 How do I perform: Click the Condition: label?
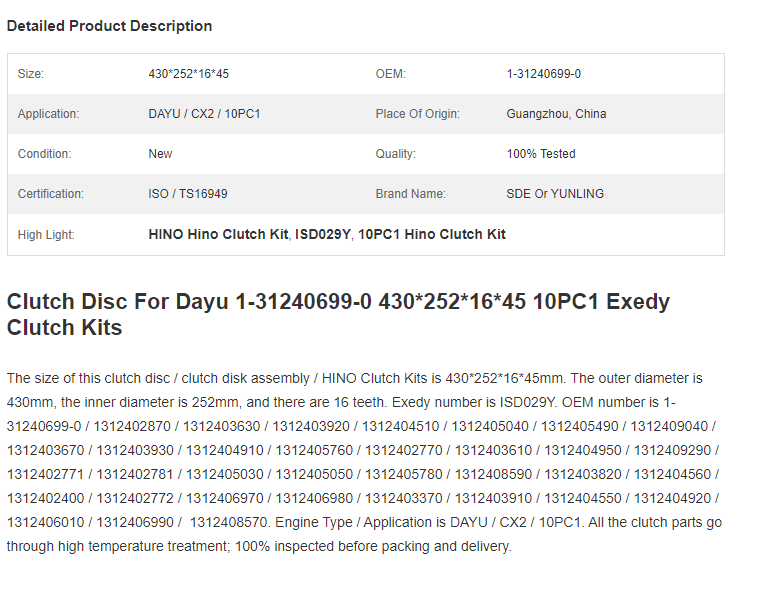(45, 154)
